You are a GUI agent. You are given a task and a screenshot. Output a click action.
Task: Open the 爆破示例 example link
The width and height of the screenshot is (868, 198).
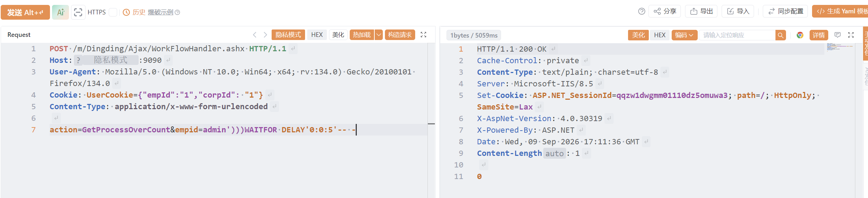[x=160, y=12]
